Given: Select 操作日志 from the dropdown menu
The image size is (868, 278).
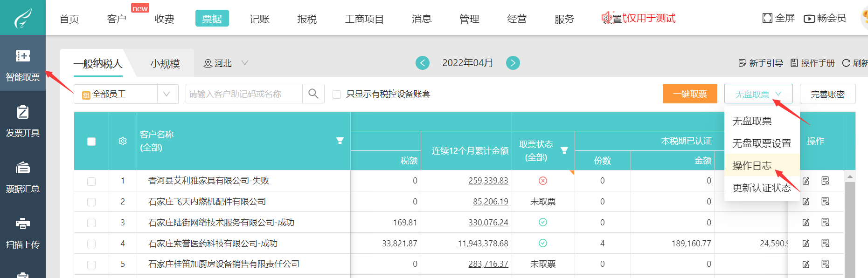Looking at the screenshot, I should (752, 166).
